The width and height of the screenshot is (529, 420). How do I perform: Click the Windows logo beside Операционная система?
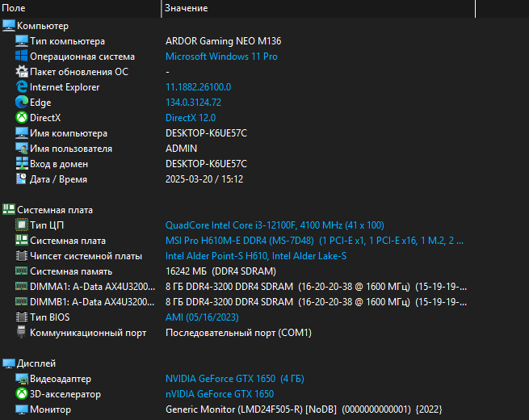22,57
